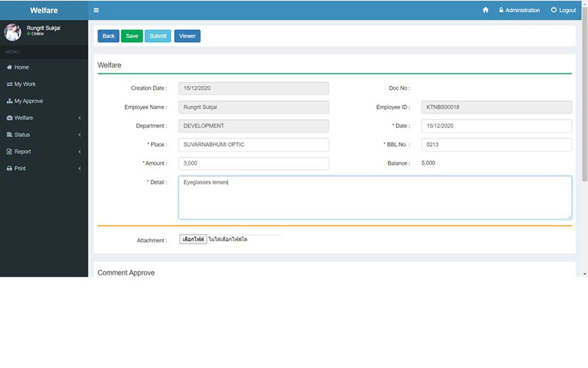
Task: Toggle the hamburger sidebar menu icon
Action: (x=96, y=10)
